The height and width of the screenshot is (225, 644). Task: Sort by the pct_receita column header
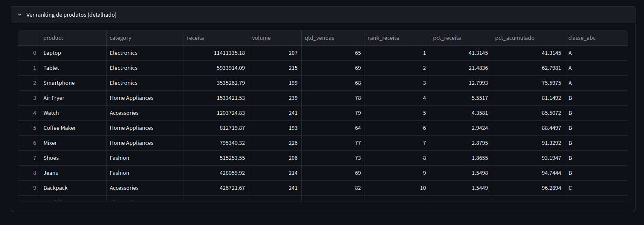click(461, 38)
